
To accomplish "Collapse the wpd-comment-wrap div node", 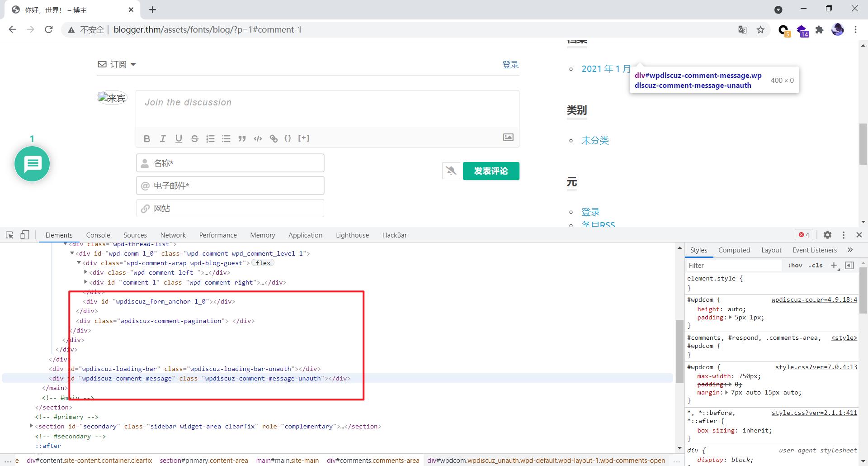I will [79, 263].
